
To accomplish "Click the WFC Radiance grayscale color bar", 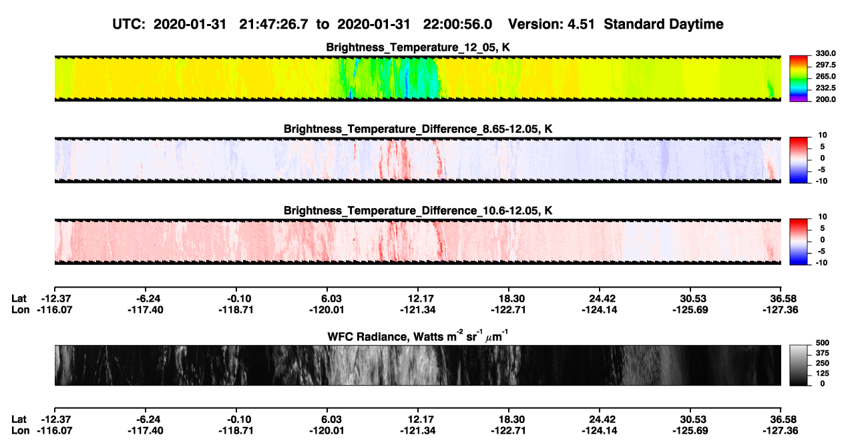I will [x=799, y=365].
